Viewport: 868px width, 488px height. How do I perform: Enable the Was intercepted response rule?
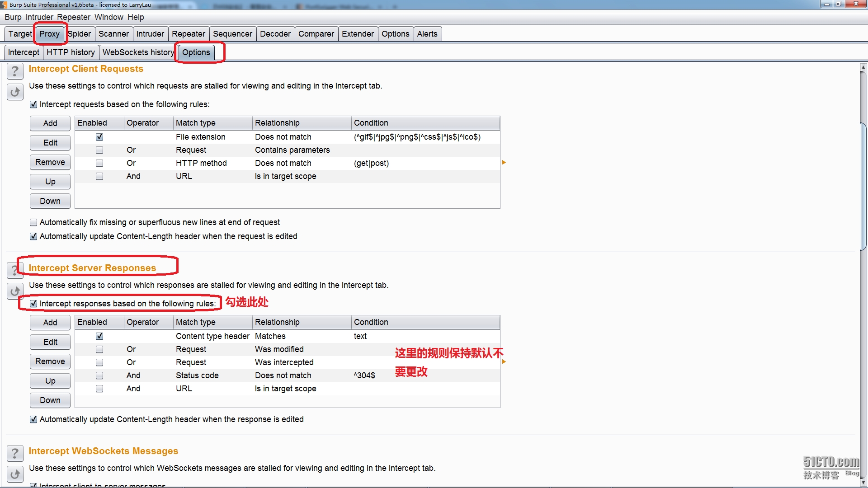[x=99, y=362]
